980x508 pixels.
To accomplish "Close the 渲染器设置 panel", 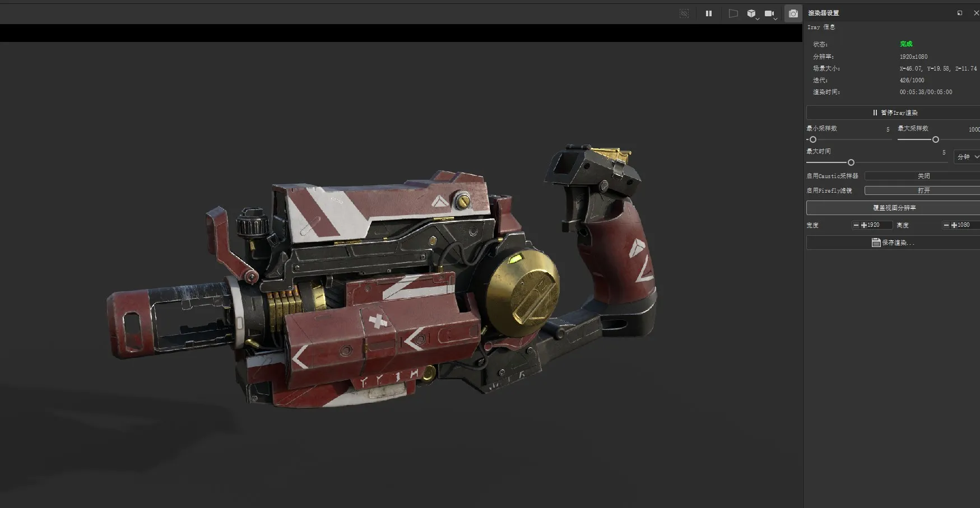I will [976, 13].
